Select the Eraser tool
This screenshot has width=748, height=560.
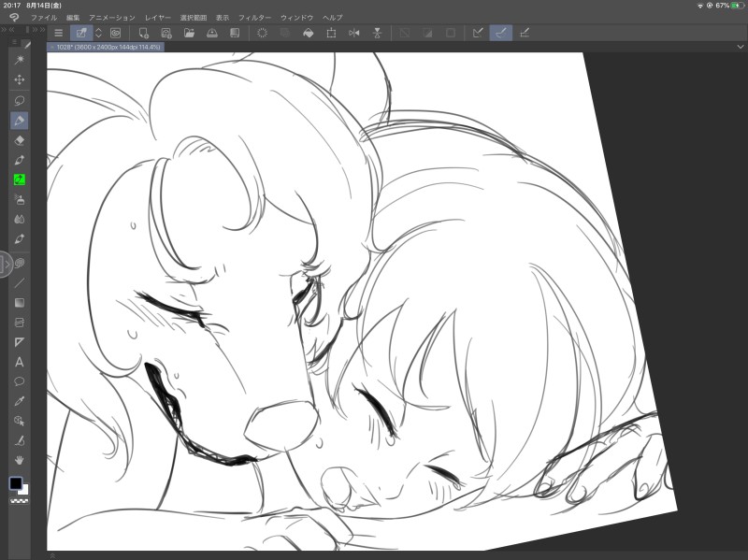click(20, 140)
